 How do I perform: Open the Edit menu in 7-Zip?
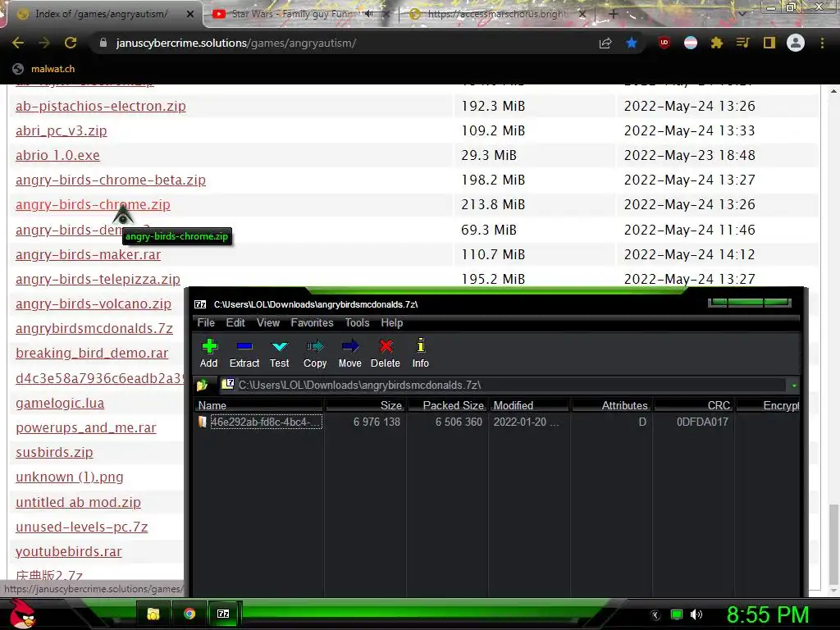(235, 322)
